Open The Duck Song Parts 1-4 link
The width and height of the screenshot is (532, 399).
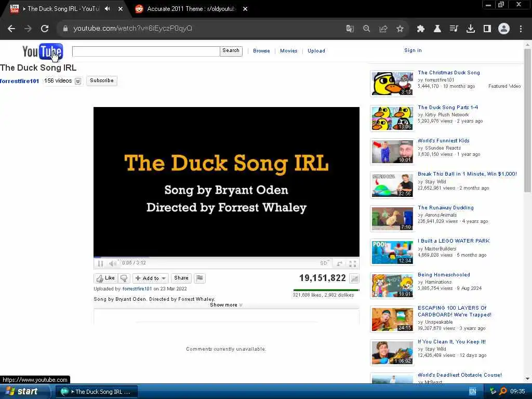[x=448, y=107]
